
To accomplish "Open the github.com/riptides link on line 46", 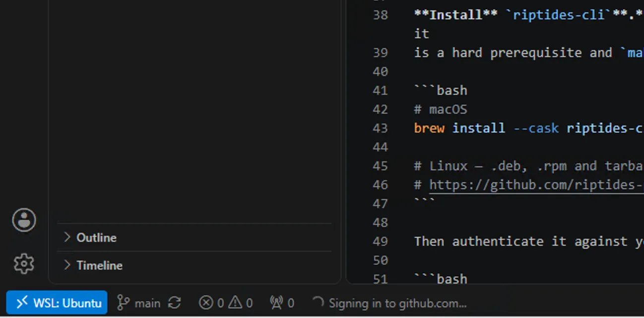I will [536, 185].
